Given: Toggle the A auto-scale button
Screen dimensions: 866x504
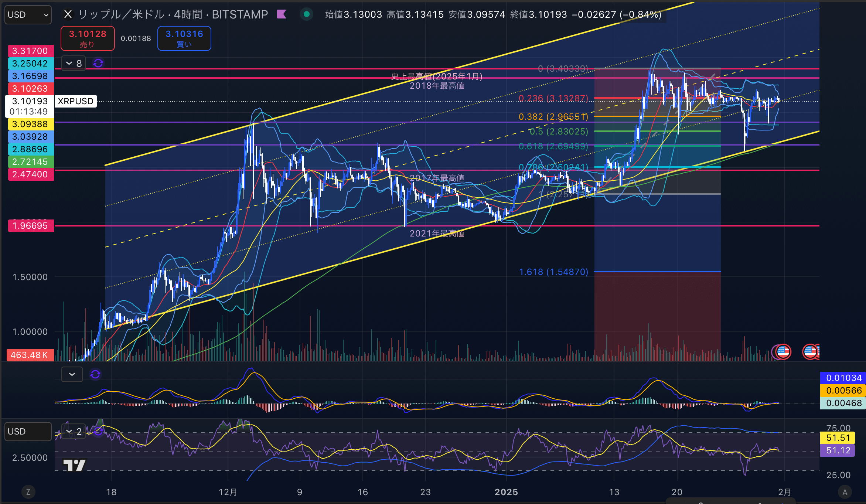Looking at the screenshot, I should tap(845, 492).
